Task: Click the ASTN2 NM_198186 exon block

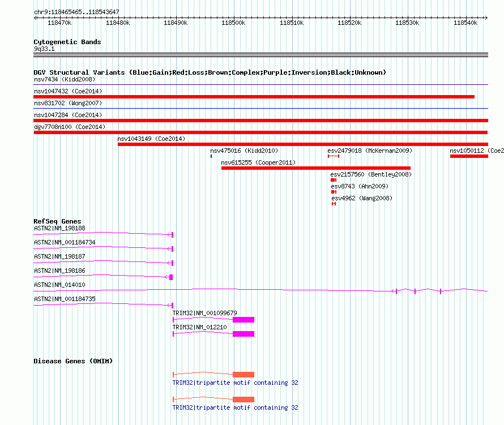Action: point(171,277)
